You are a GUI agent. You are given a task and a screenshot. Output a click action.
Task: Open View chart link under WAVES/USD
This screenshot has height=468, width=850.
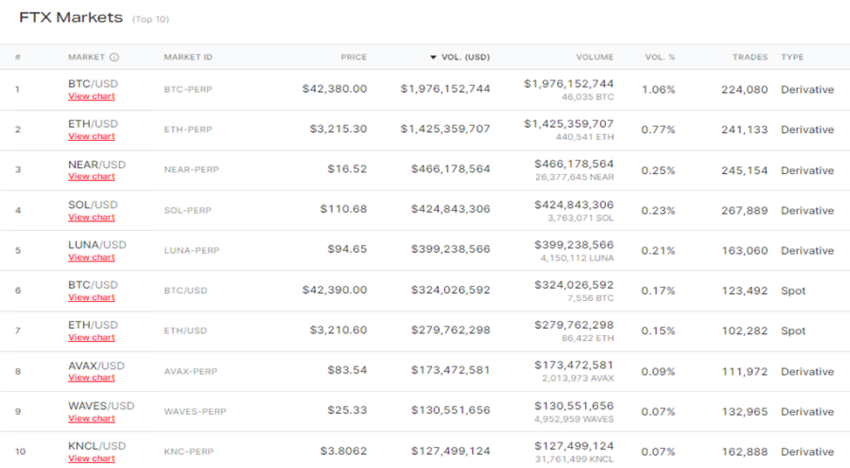pyautogui.click(x=91, y=418)
